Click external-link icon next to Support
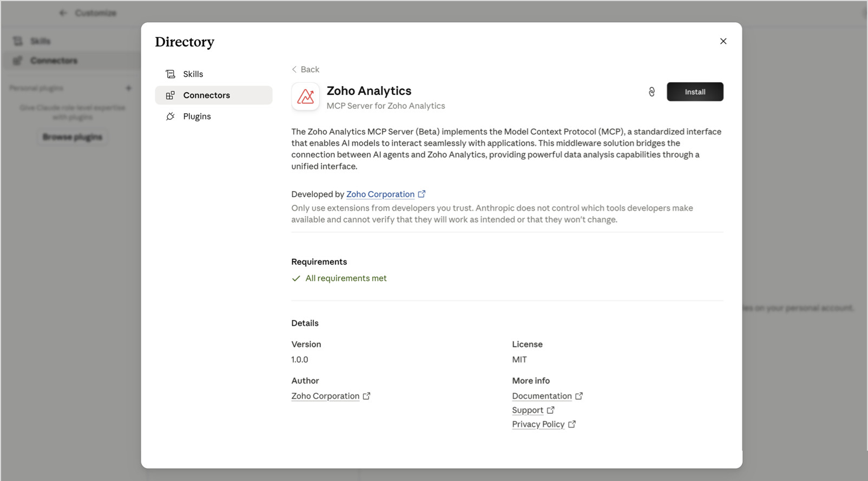 tap(550, 410)
